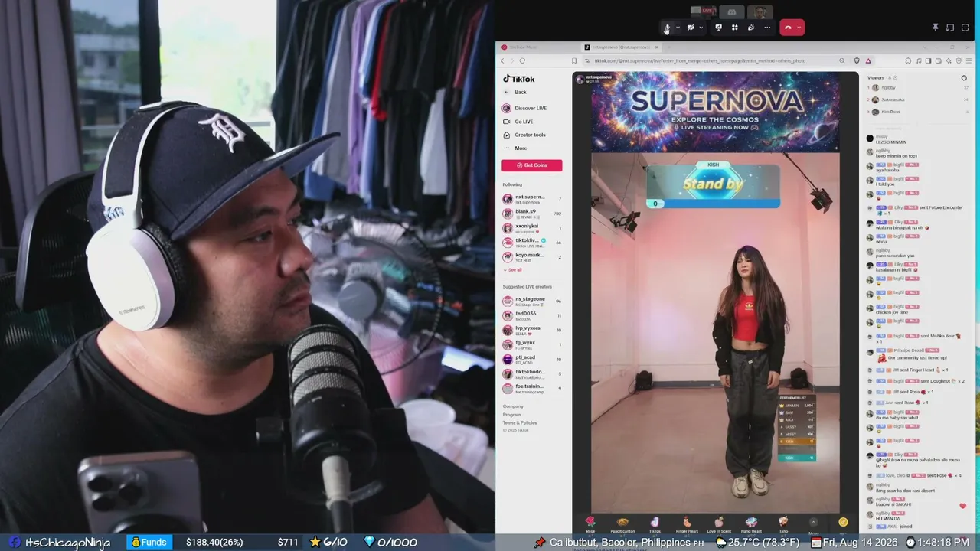The height and width of the screenshot is (551, 980).
Task: Open the activities grid icon in call bar
Action: 734,28
